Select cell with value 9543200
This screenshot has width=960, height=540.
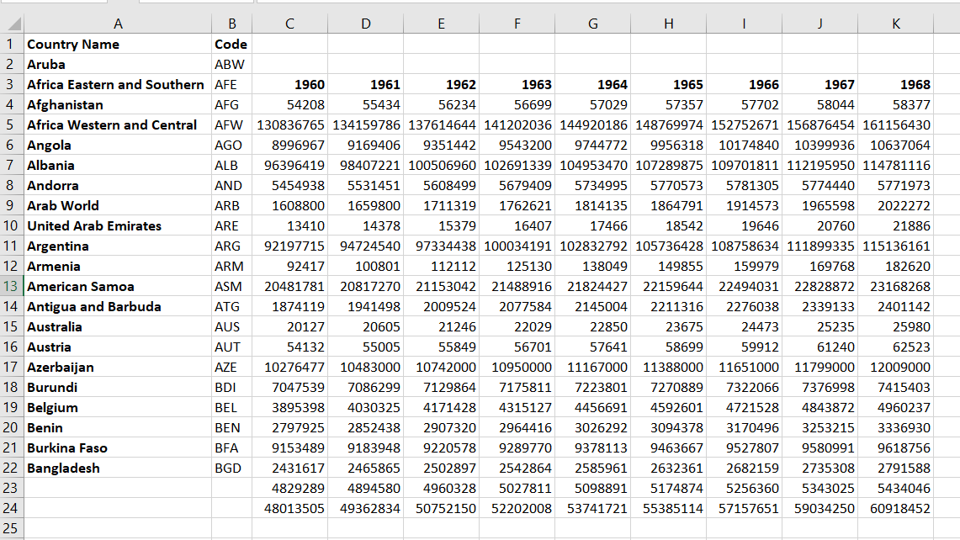coord(517,145)
